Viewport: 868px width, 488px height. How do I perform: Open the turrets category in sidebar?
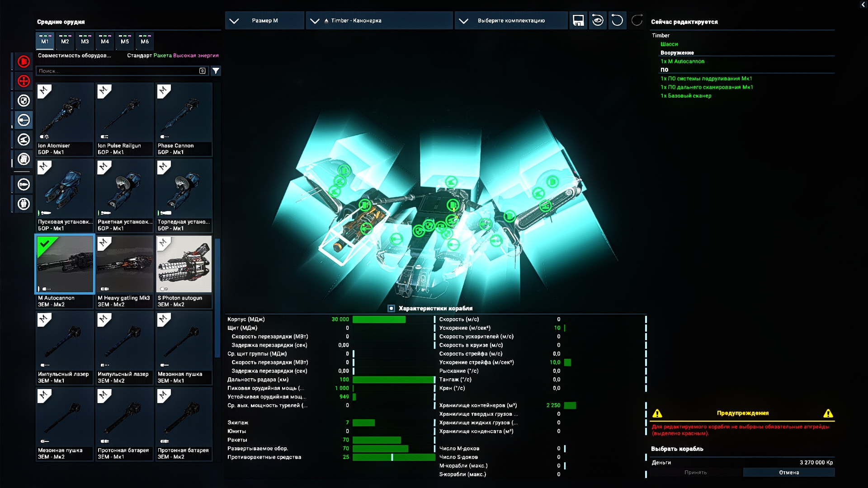pyautogui.click(x=24, y=140)
